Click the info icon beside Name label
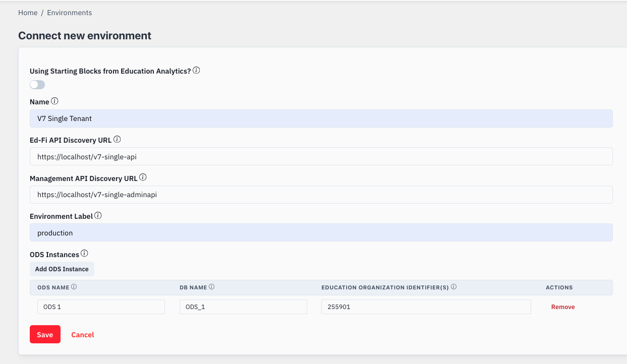This screenshot has width=627, height=364. coord(54,101)
